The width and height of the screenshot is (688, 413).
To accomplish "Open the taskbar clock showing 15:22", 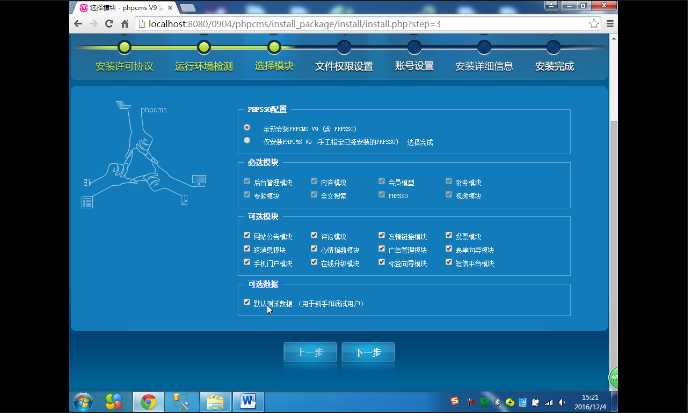I will click(590, 402).
